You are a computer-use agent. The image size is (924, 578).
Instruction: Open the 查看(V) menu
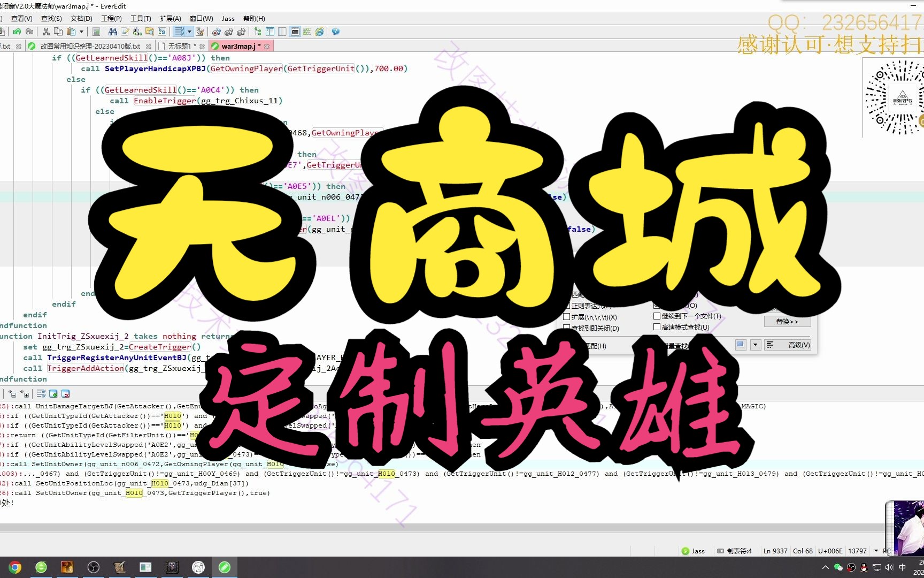coord(22,19)
